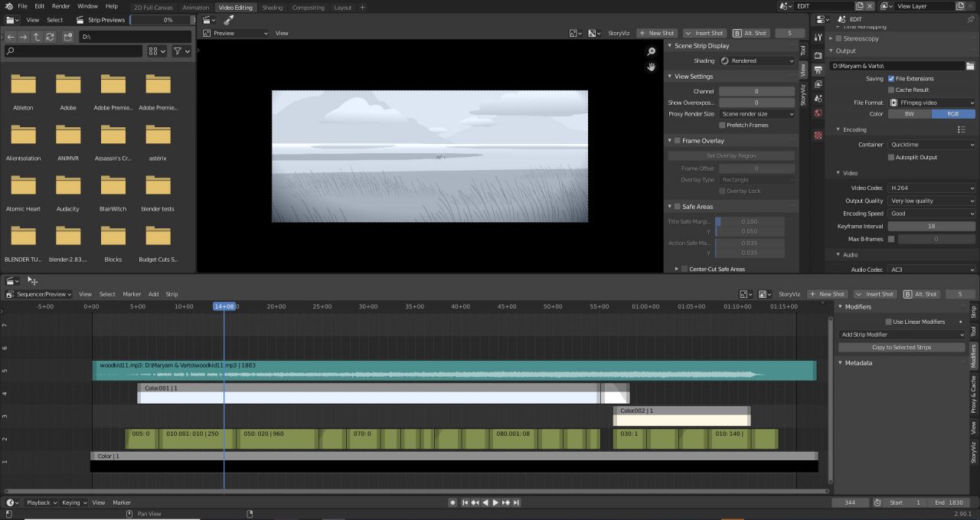Click the jump-to-start playback icon
Viewport: 980px width, 520px height.
click(465, 502)
